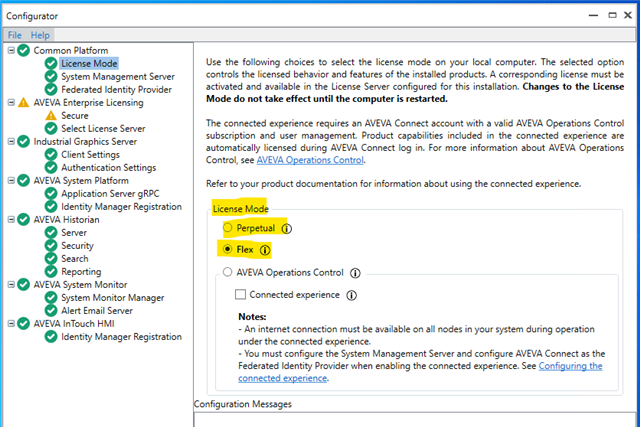Image resolution: width=640 pixels, height=427 pixels.
Task: Select Federated Identity Provider tree item
Action: pyautogui.click(x=115, y=88)
